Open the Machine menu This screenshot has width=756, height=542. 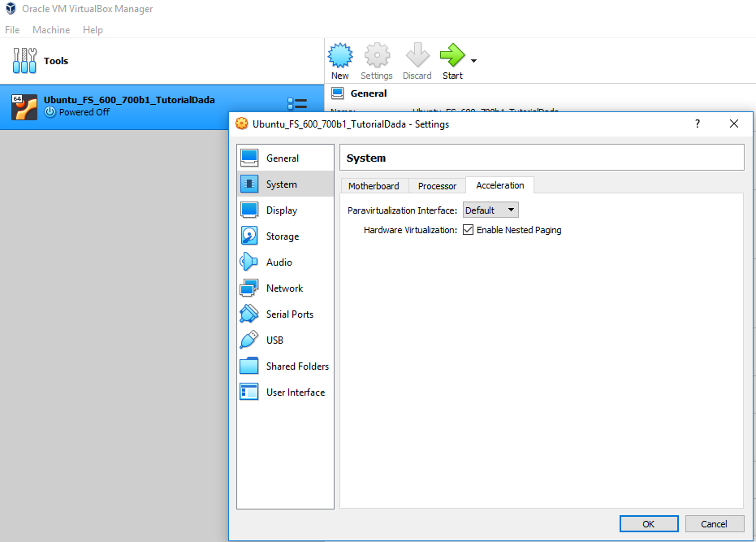(51, 30)
